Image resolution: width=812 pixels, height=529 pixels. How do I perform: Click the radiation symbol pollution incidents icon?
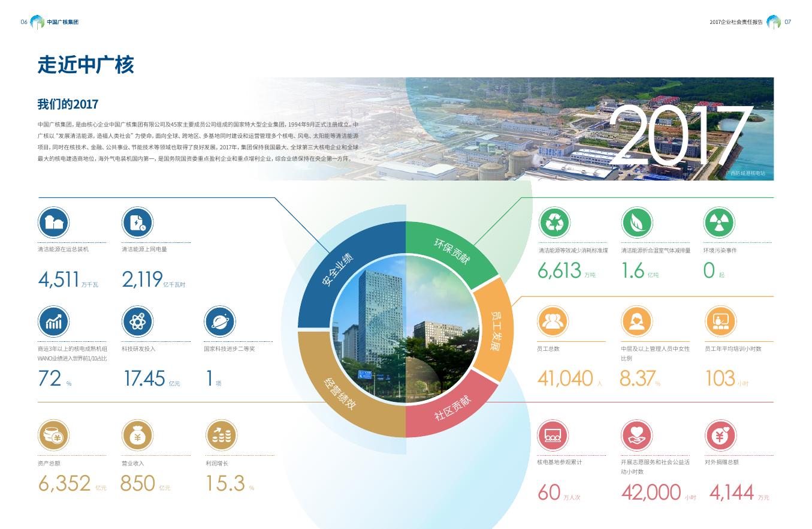pyautogui.click(x=719, y=223)
